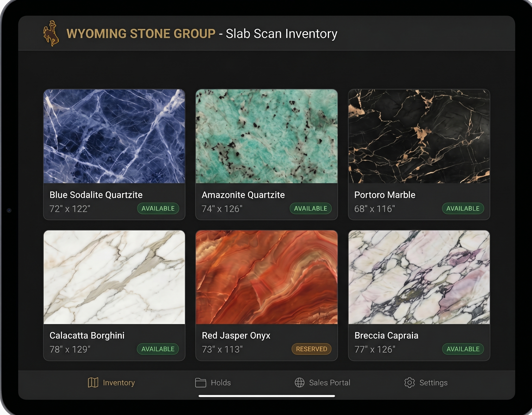Select the Calacatta Borghini title

pyautogui.click(x=87, y=336)
